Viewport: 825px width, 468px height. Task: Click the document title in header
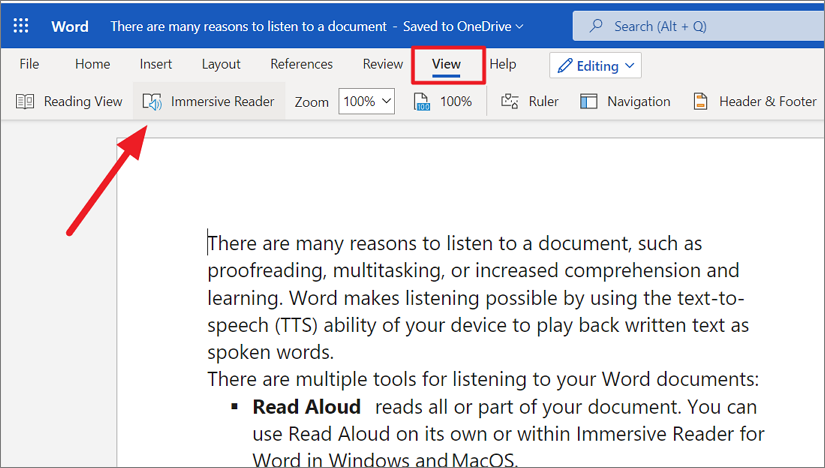pos(248,26)
